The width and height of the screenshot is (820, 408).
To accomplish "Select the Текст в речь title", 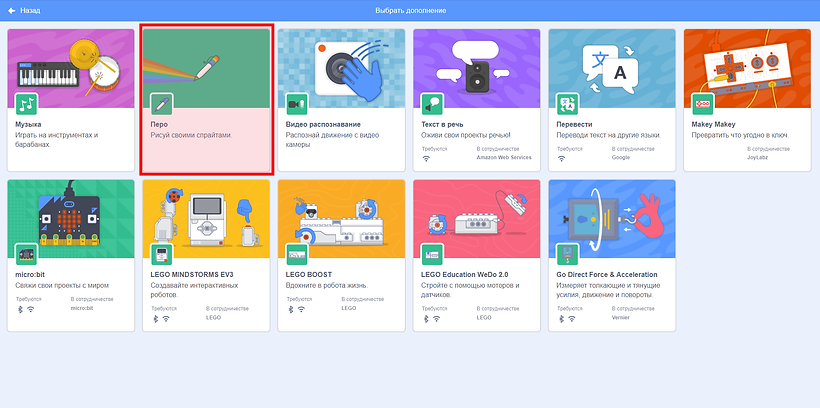I will tap(442, 124).
